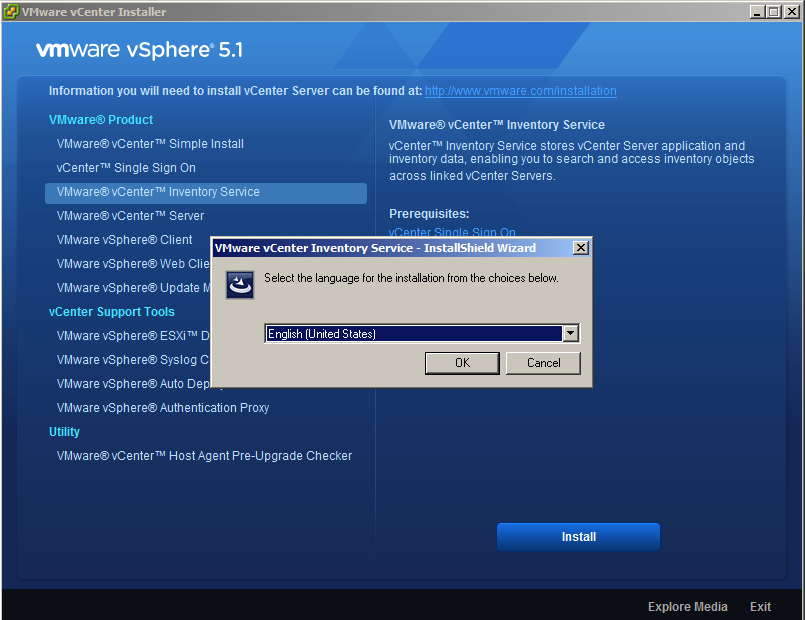The width and height of the screenshot is (805, 620).
Task: Click the InstallShield wizard icon in the dialog
Action: (x=240, y=285)
